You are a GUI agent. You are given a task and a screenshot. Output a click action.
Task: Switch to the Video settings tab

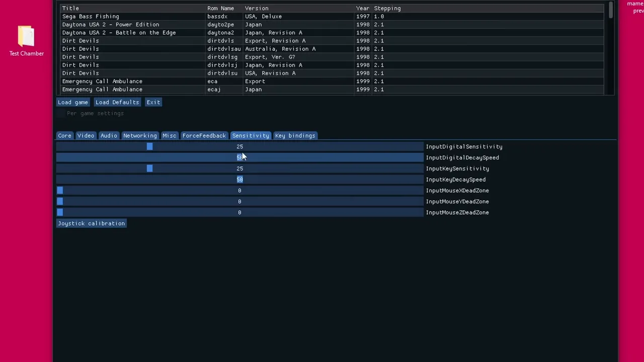(x=86, y=135)
